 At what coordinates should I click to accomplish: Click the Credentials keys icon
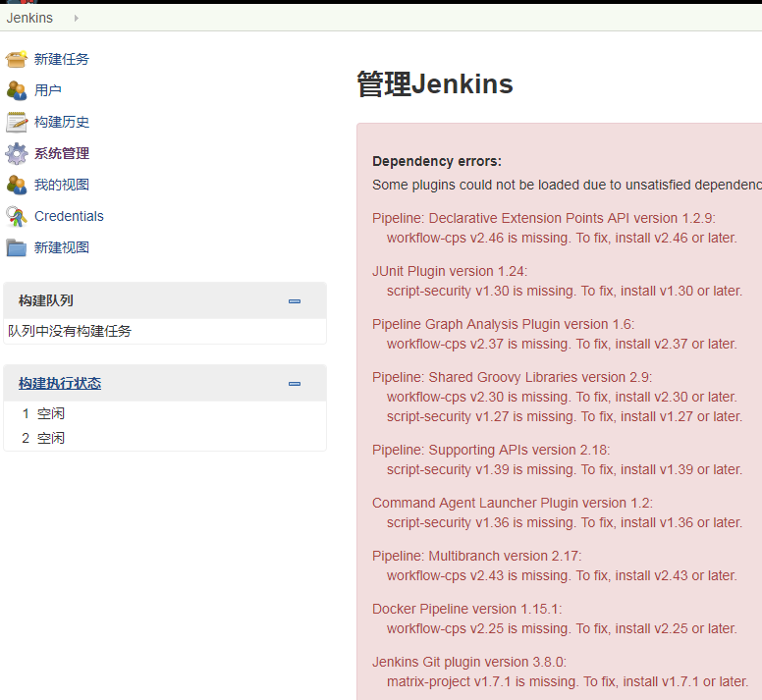point(17,216)
